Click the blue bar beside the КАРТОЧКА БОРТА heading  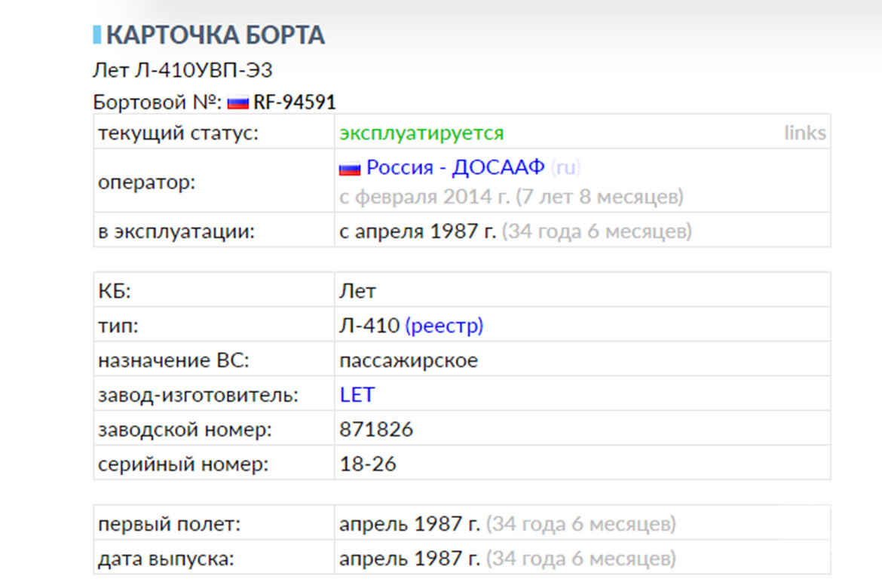pyautogui.click(x=96, y=35)
